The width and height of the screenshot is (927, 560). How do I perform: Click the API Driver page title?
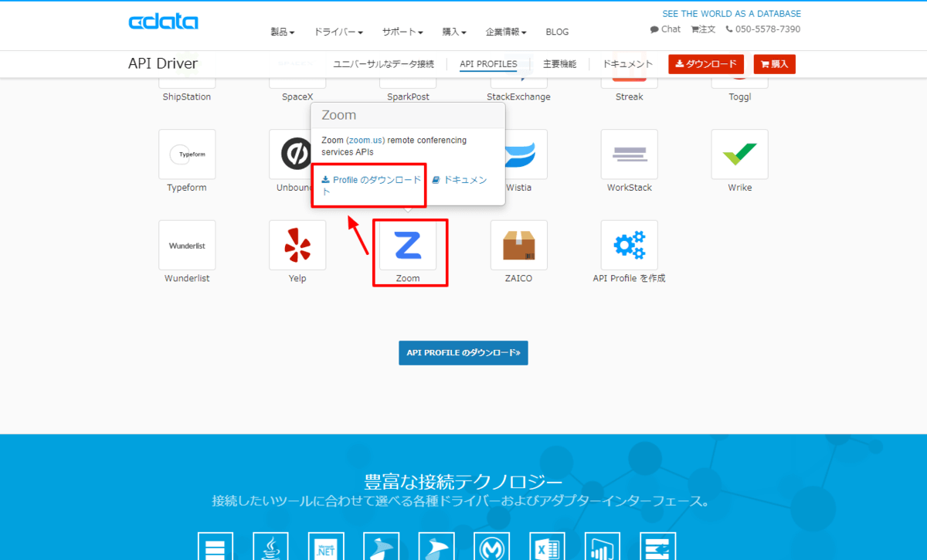click(163, 63)
